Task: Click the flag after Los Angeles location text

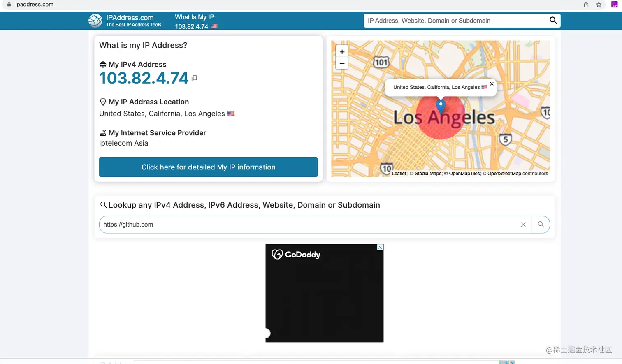Action: pos(231,114)
